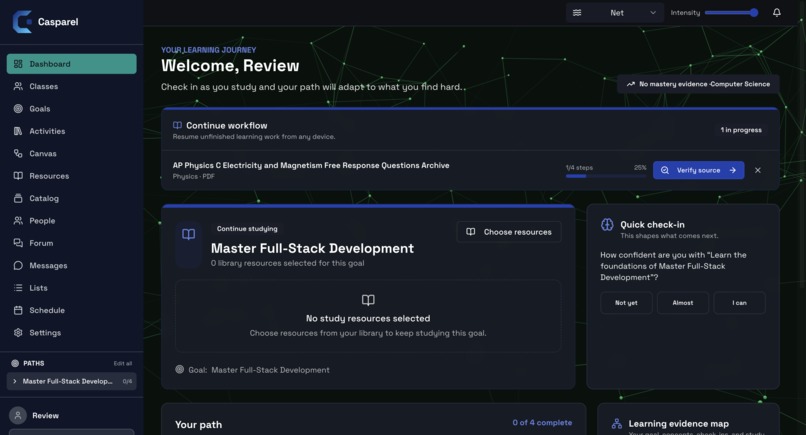Click the Canvas shapes icon
Image resolution: width=806 pixels, height=435 pixels.
click(x=18, y=153)
